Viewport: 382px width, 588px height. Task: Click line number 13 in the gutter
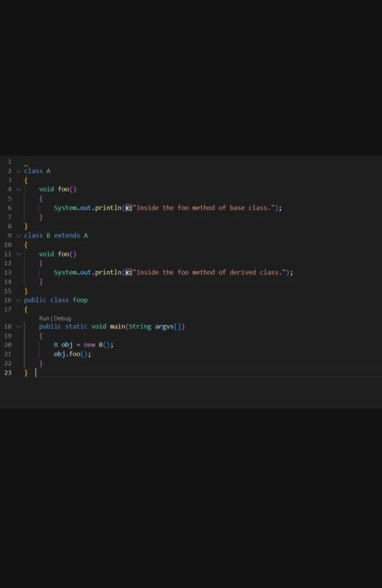8,273
